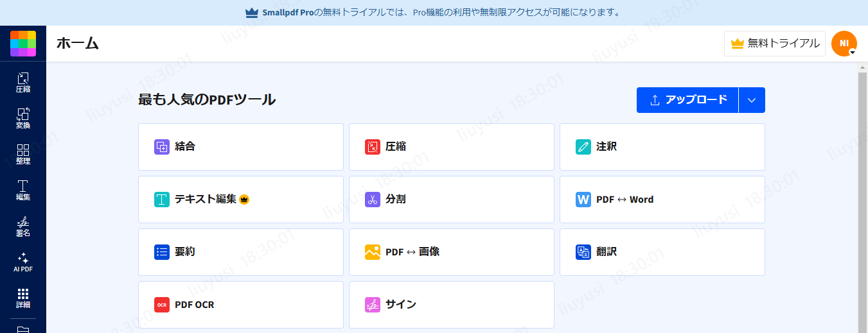Open the 詳細 grid menu in sidebar
This screenshot has height=333, width=868.
tap(23, 298)
